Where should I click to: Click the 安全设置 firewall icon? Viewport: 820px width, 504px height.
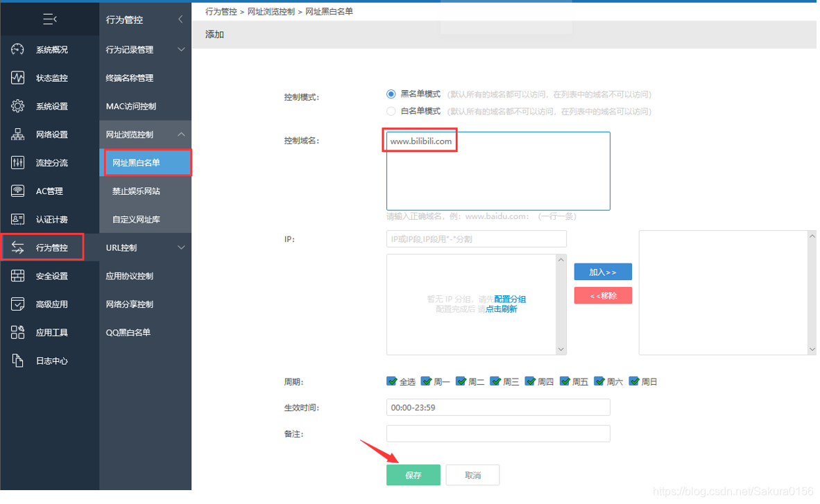[x=17, y=275]
